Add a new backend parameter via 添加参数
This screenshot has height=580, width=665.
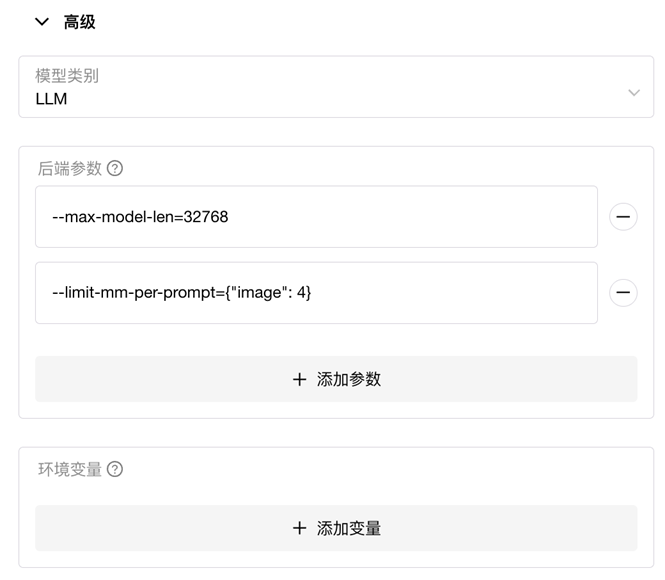coord(336,379)
